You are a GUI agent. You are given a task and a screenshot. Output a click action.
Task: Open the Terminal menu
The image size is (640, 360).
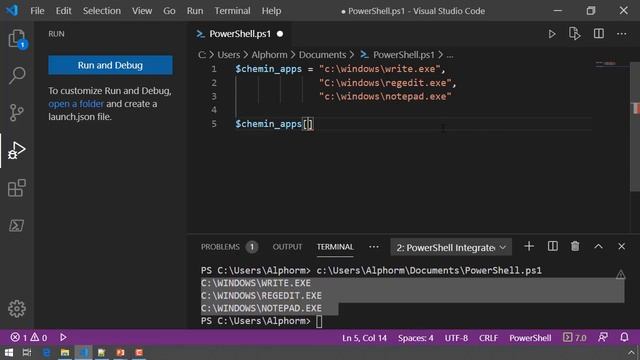click(232, 11)
